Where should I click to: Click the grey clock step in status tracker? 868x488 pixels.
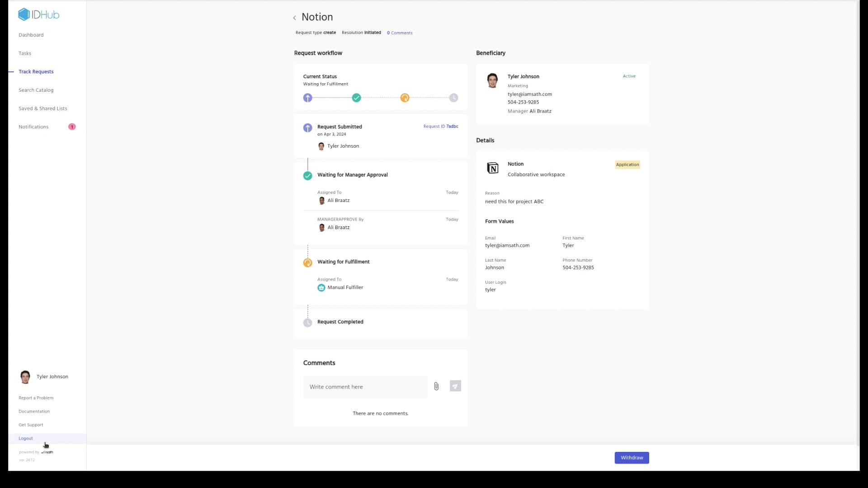(x=453, y=98)
